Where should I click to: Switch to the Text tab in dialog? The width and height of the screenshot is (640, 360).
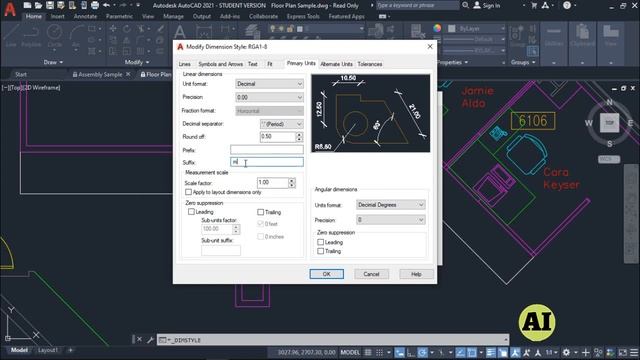[253, 64]
